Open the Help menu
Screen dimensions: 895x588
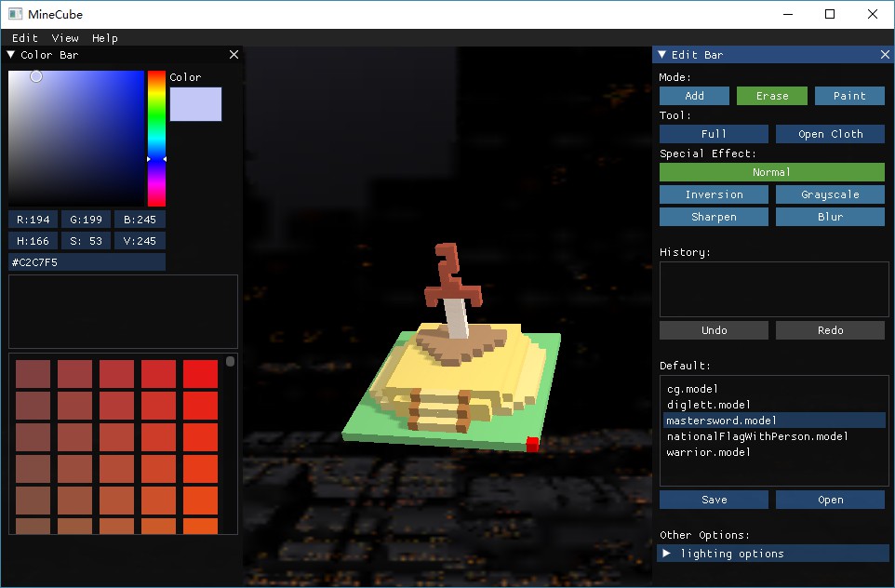point(105,38)
